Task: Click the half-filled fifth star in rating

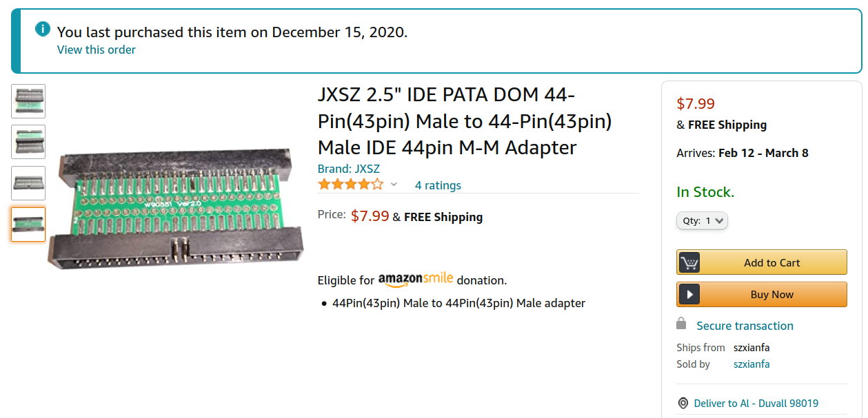Action: tap(376, 183)
